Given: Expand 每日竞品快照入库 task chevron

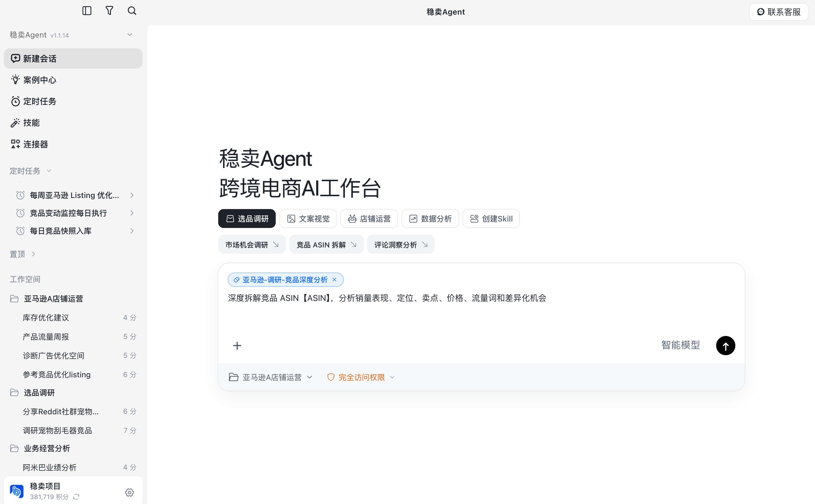Looking at the screenshot, I should coord(132,231).
